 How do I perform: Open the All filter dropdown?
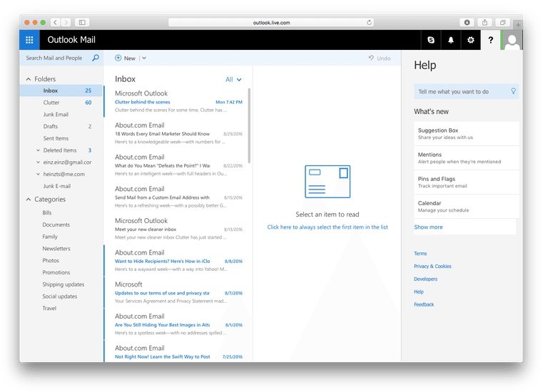click(x=233, y=80)
